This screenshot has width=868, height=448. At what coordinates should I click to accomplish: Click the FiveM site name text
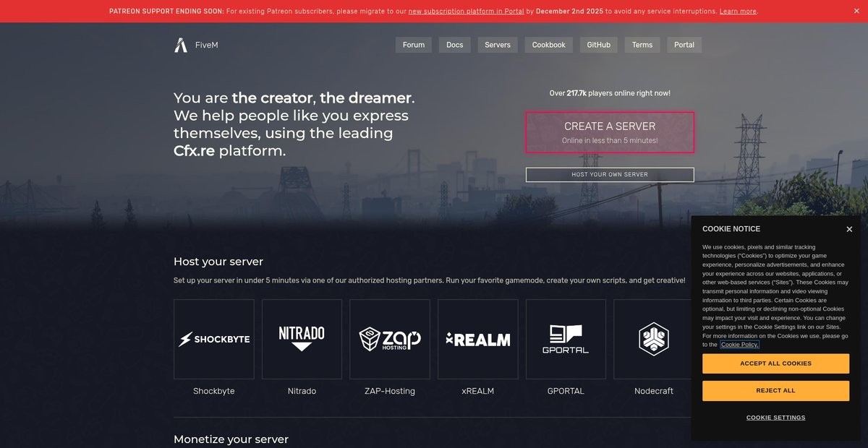(207, 45)
